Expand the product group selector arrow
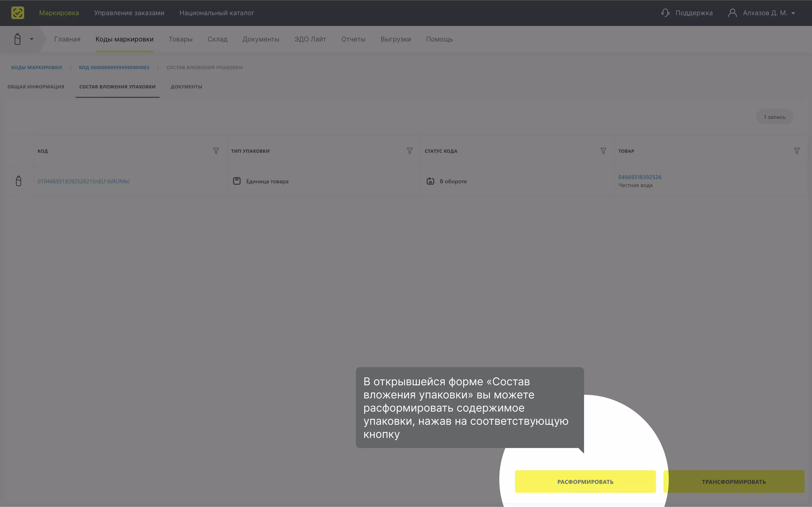This screenshot has width=812, height=507. click(31, 39)
